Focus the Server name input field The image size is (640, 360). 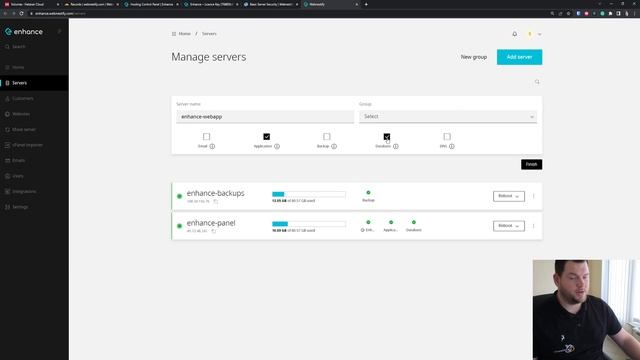coord(265,117)
